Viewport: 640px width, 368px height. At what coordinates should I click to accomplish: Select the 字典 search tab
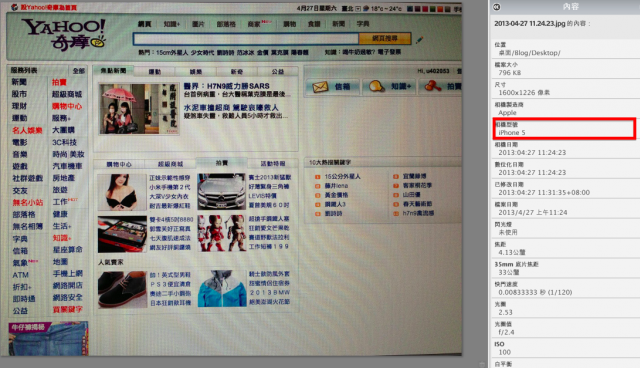363,24
